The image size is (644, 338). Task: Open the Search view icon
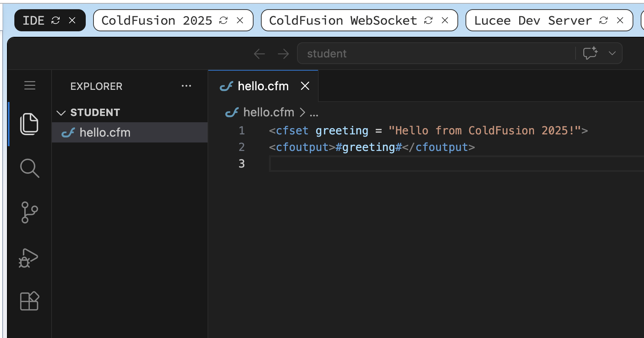[x=29, y=168]
